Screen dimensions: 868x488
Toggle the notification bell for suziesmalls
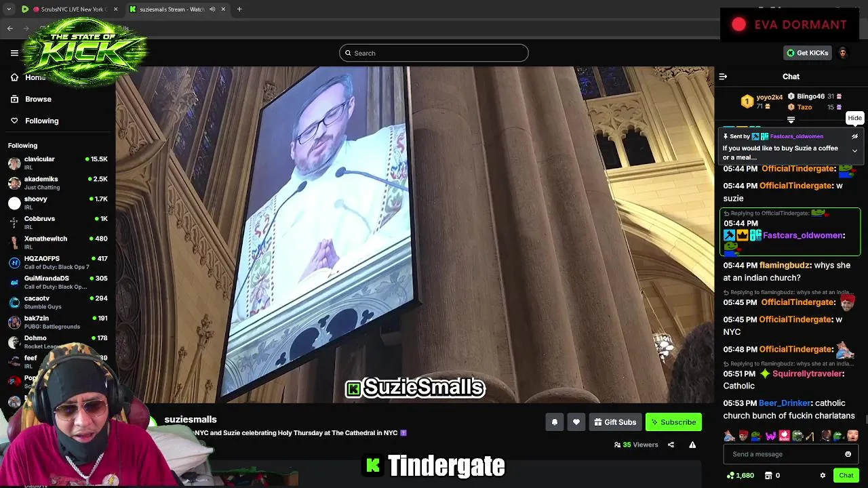point(554,422)
